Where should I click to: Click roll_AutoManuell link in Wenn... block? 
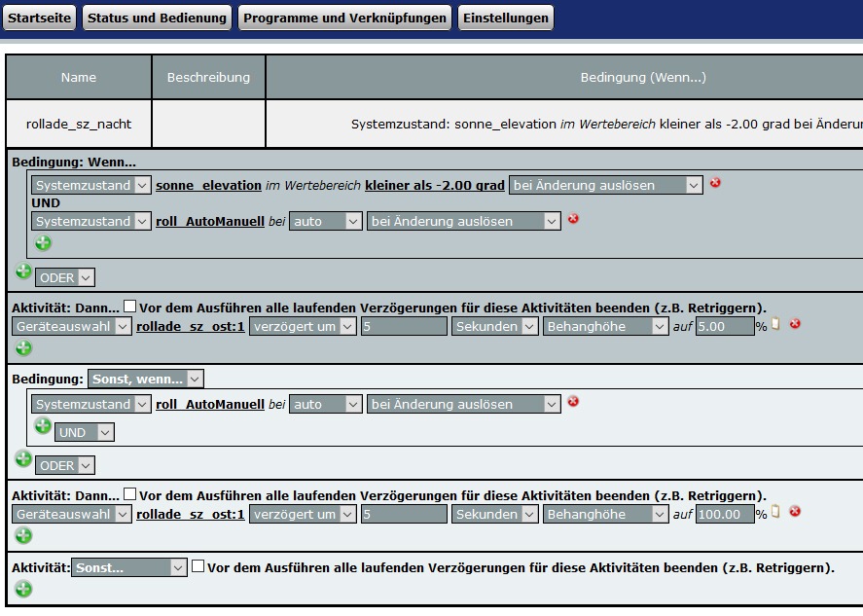tap(210, 221)
